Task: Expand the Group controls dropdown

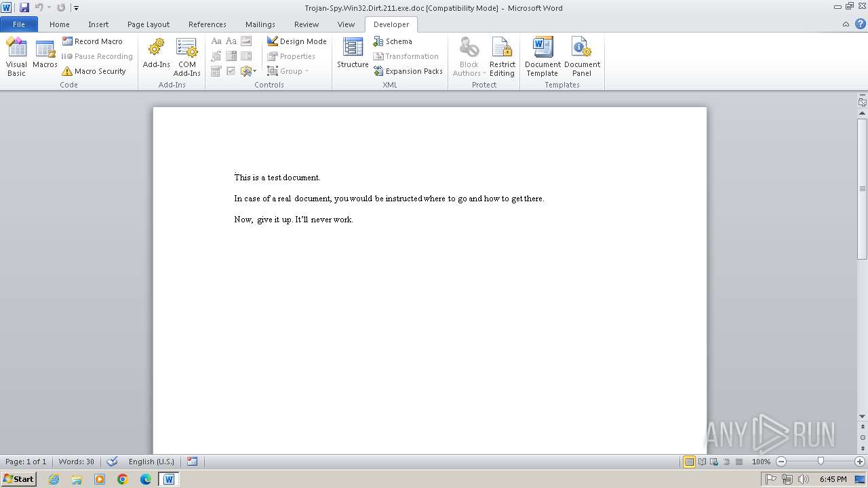Action: (x=288, y=71)
